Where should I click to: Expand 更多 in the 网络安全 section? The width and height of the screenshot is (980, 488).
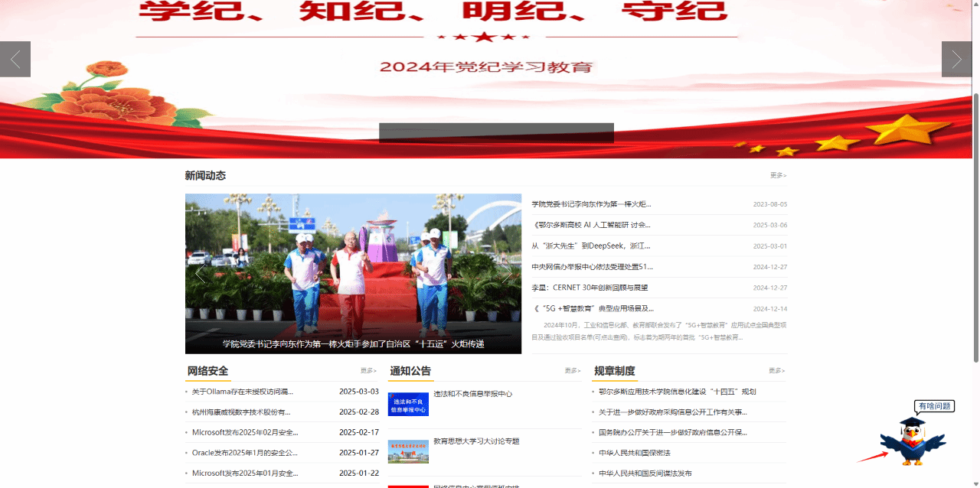coord(368,371)
